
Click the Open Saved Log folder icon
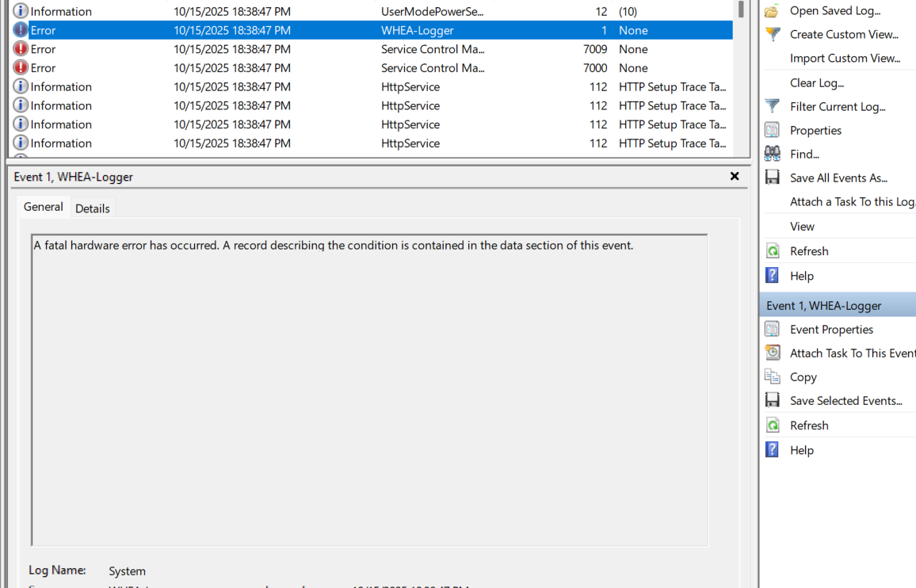pos(772,11)
